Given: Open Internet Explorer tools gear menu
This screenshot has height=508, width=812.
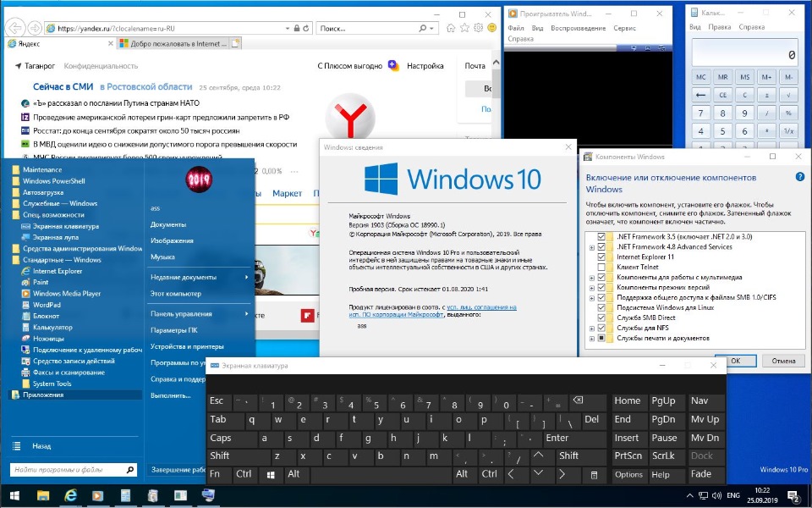Looking at the screenshot, I should click(x=479, y=28).
